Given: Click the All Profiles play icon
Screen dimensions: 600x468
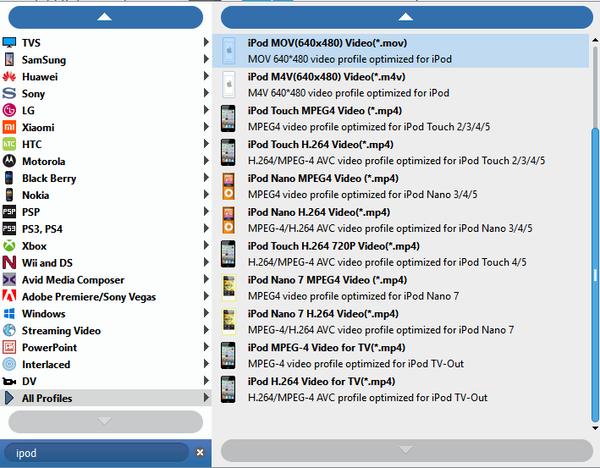Looking at the screenshot, I should pyautogui.click(x=9, y=398).
